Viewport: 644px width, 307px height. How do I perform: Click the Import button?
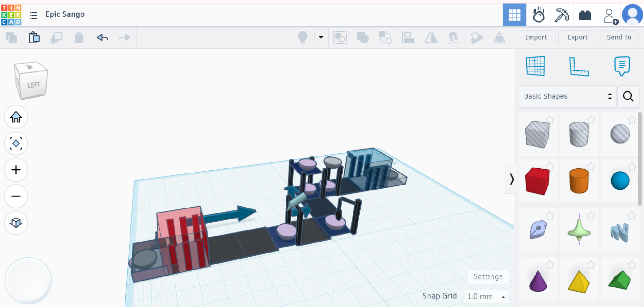coord(536,37)
